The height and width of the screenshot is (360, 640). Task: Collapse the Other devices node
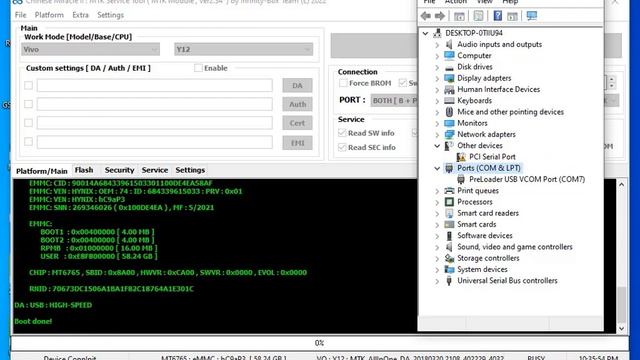[437, 146]
